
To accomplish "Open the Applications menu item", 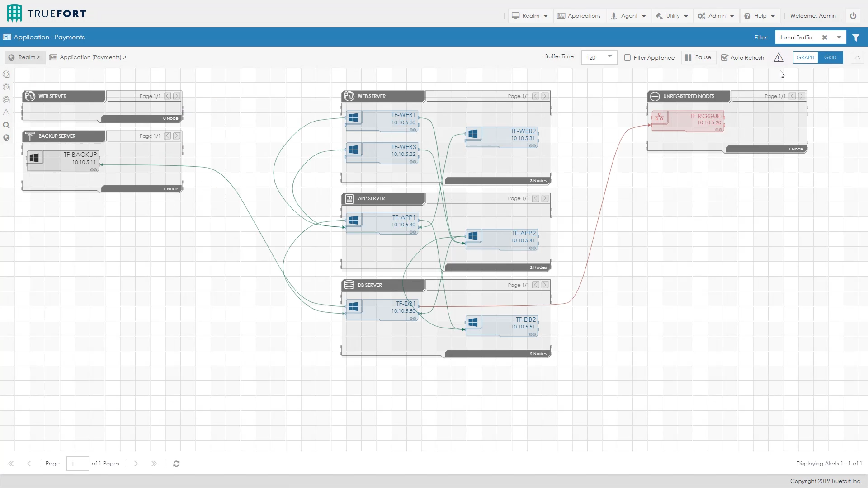I will (579, 16).
